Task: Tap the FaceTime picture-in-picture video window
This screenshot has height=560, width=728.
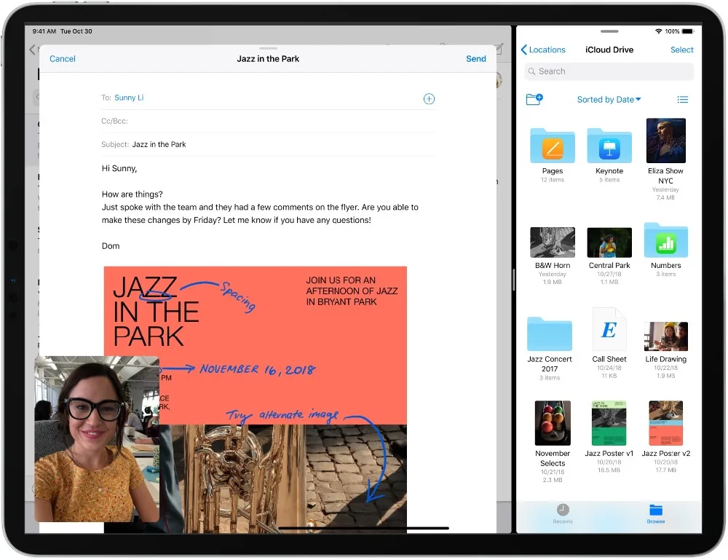Action: point(97,439)
